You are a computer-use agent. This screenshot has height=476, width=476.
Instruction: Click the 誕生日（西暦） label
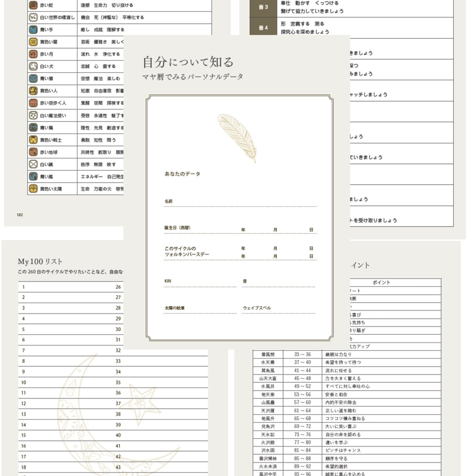(x=177, y=228)
